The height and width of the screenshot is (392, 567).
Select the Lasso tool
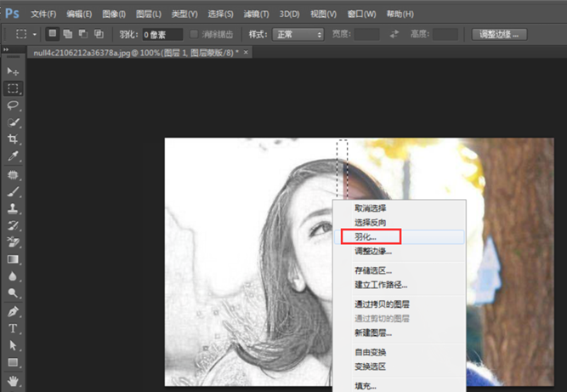[x=13, y=105]
